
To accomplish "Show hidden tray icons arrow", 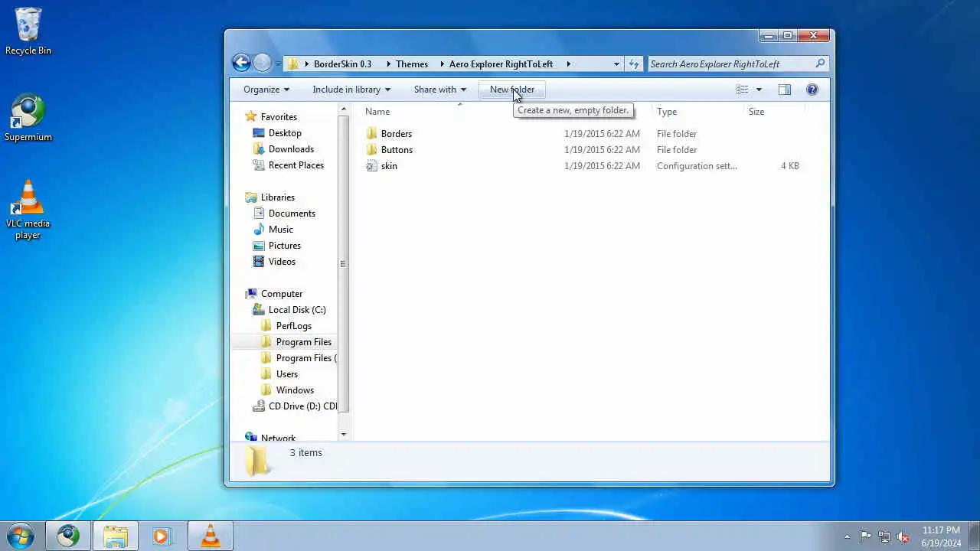I will 847,536.
